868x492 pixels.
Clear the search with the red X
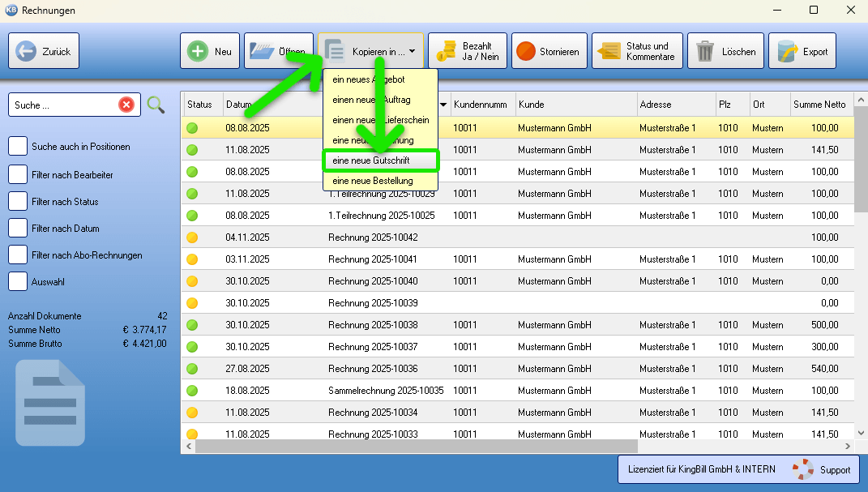tap(126, 105)
